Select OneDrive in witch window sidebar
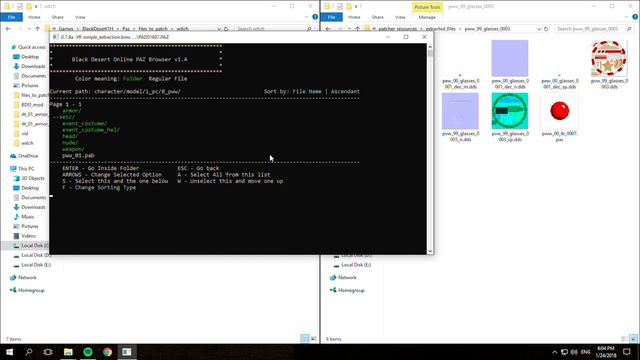The height and width of the screenshot is (360, 640). pos(28,156)
